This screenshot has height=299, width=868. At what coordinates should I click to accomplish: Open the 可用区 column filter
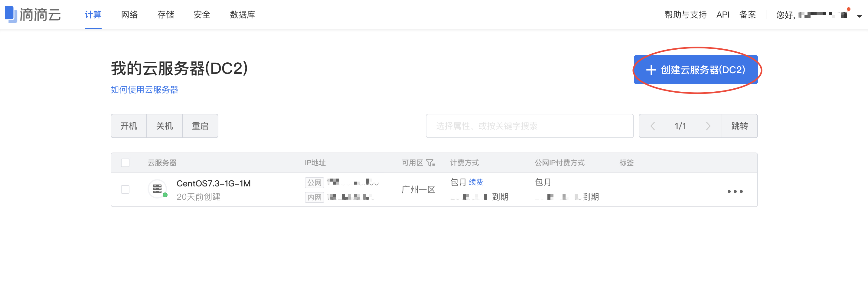(x=430, y=163)
